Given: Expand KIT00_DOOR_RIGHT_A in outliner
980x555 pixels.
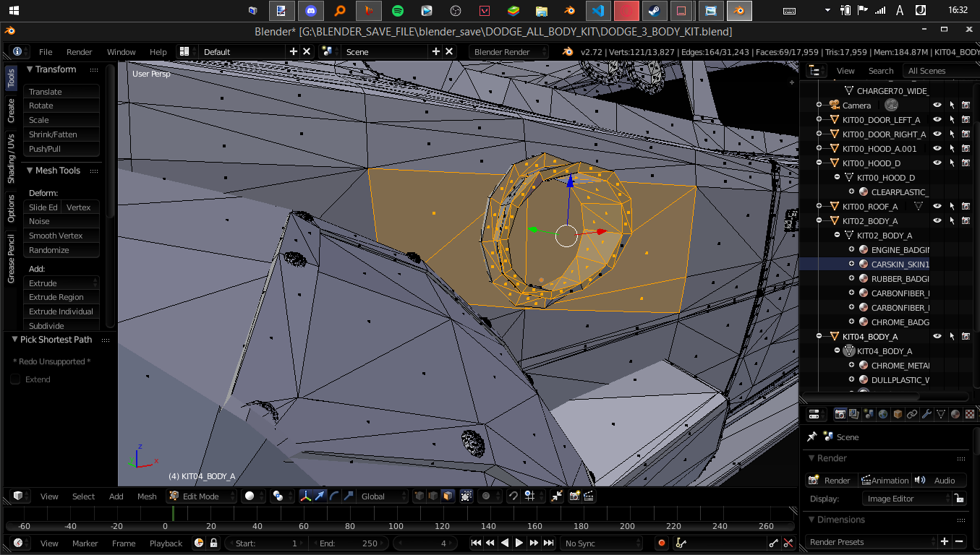Looking at the screenshot, I should [819, 134].
